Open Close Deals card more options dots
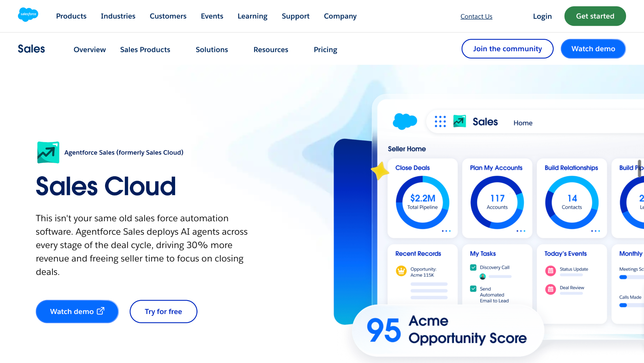The image size is (644, 363). pyautogui.click(x=446, y=231)
